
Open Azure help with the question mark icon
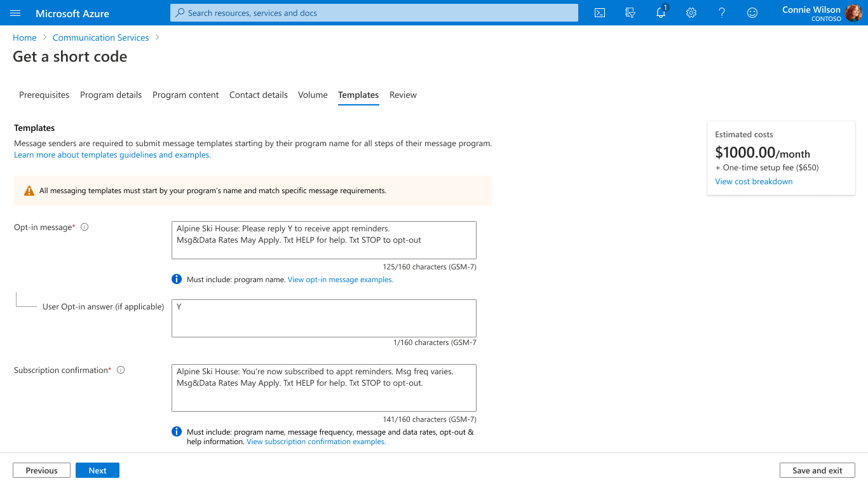[721, 13]
